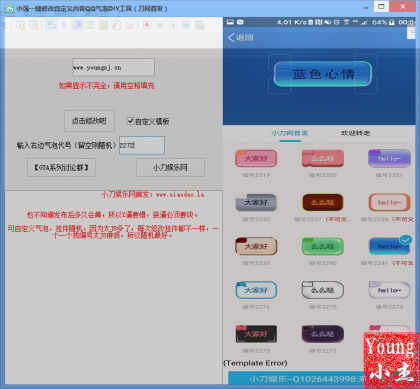The height and width of the screenshot is (389, 420).
Task: Select green 么么哒 bubble numbered 2240
Action: click(x=323, y=246)
